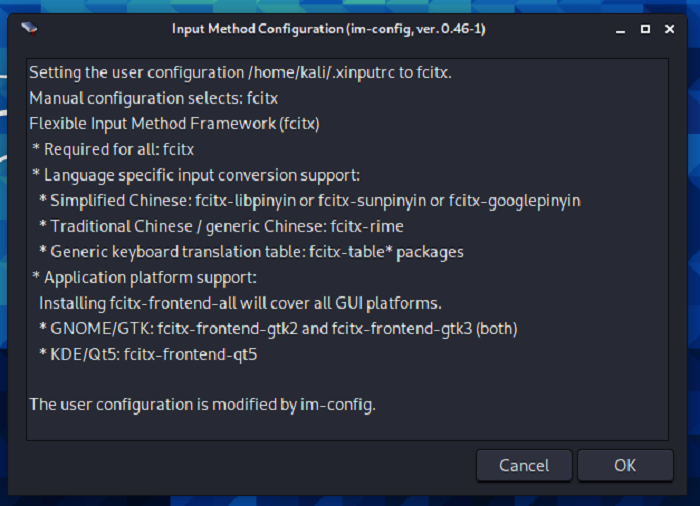Click the 'Application platform support' line

pyautogui.click(x=145, y=277)
